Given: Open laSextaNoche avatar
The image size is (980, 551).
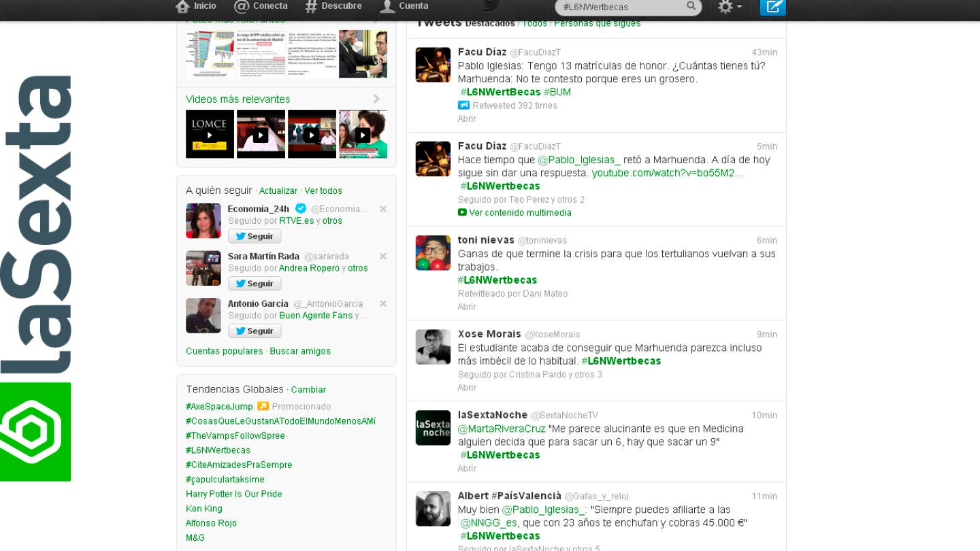Looking at the screenshot, I should coord(433,428).
